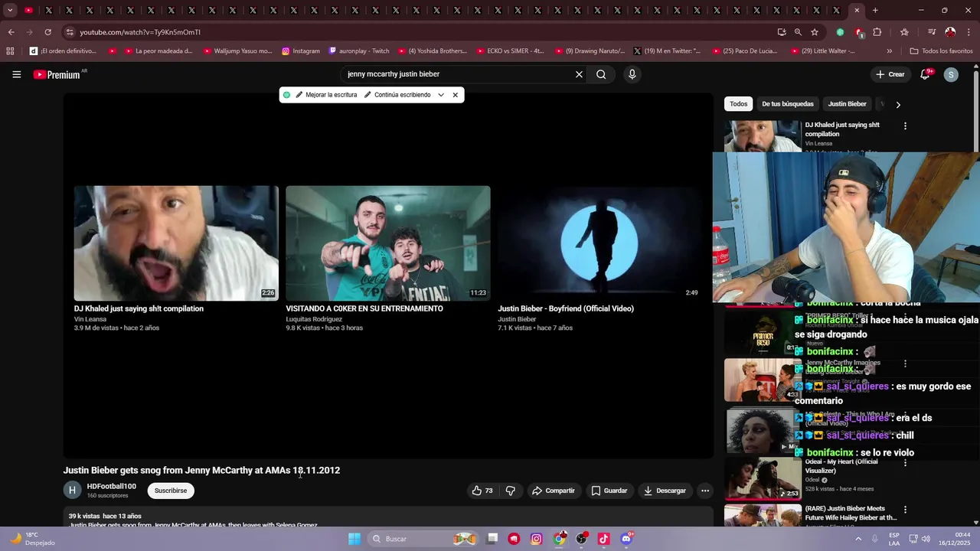This screenshot has height=551, width=980.
Task: Open Chrome from the taskbar
Action: point(560,539)
